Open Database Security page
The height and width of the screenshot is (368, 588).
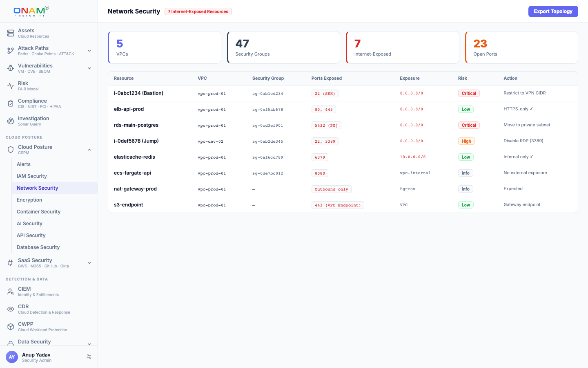pyautogui.click(x=55, y=247)
